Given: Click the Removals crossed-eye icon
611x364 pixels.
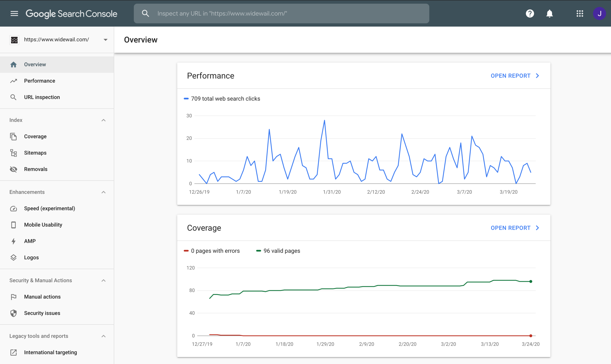Looking at the screenshot, I should [13, 169].
